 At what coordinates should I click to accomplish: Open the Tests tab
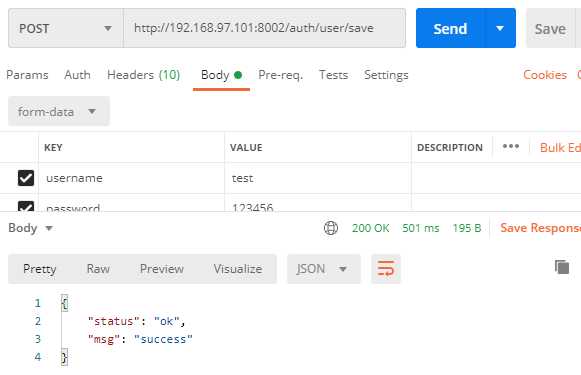(333, 75)
